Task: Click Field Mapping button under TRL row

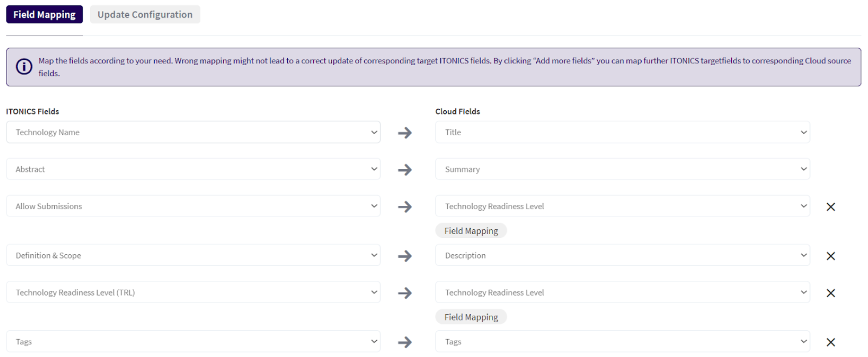Action: tap(471, 317)
